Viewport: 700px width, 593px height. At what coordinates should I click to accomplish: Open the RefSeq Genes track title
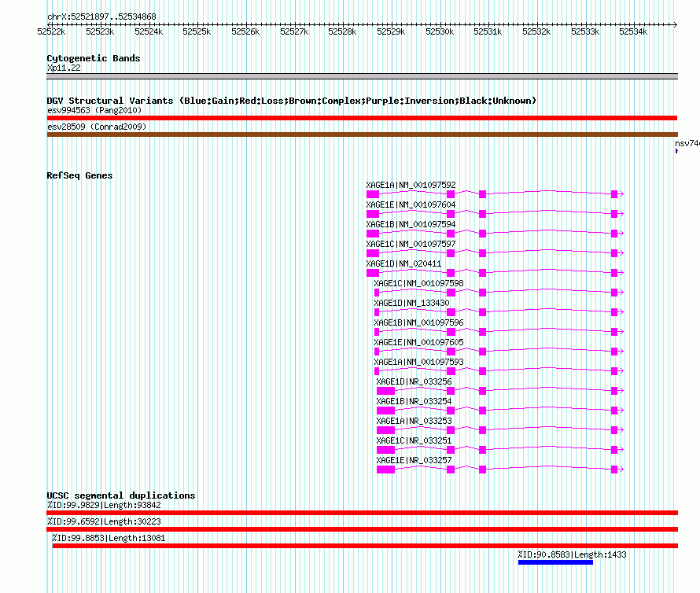(x=80, y=175)
